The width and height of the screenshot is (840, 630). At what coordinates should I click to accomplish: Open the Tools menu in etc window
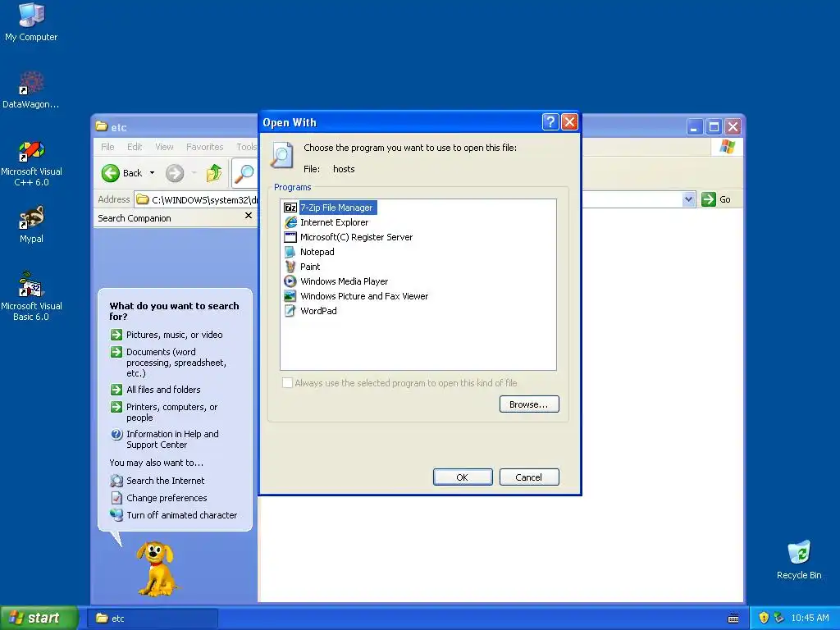click(246, 147)
